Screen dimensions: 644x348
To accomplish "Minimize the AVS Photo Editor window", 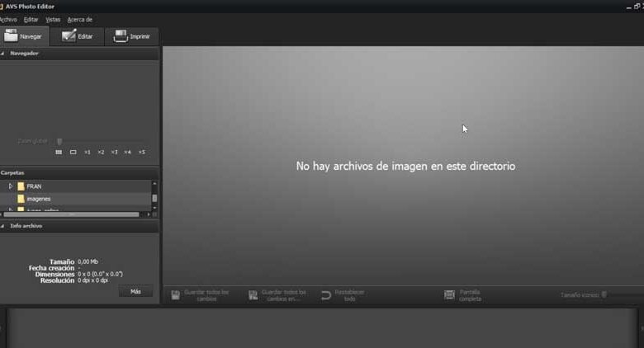I will [x=629, y=7].
